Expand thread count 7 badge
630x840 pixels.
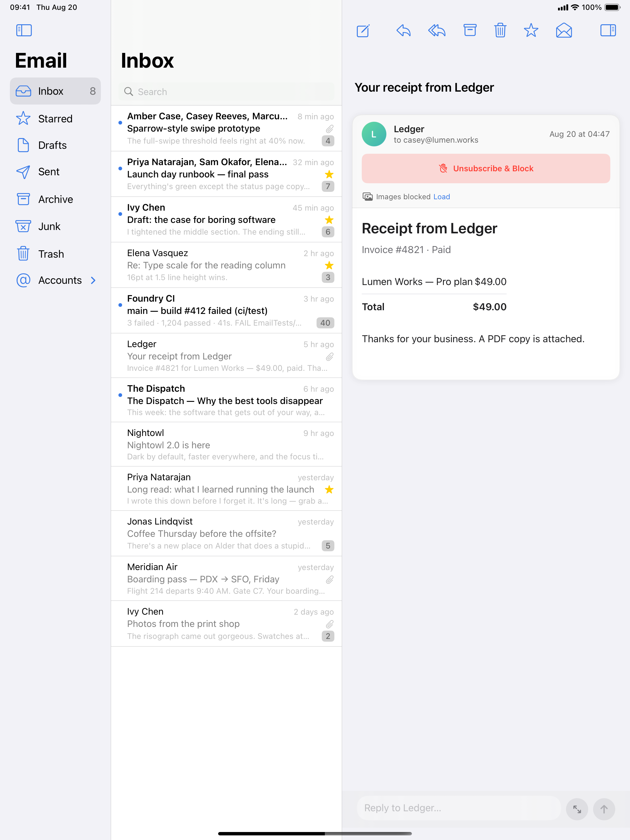pyautogui.click(x=328, y=186)
